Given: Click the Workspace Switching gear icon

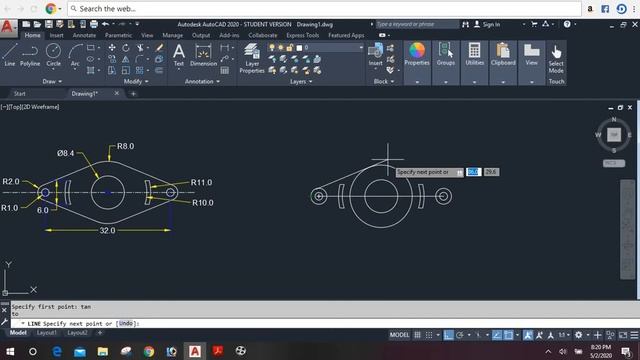Looking at the screenshot, I should [578, 335].
